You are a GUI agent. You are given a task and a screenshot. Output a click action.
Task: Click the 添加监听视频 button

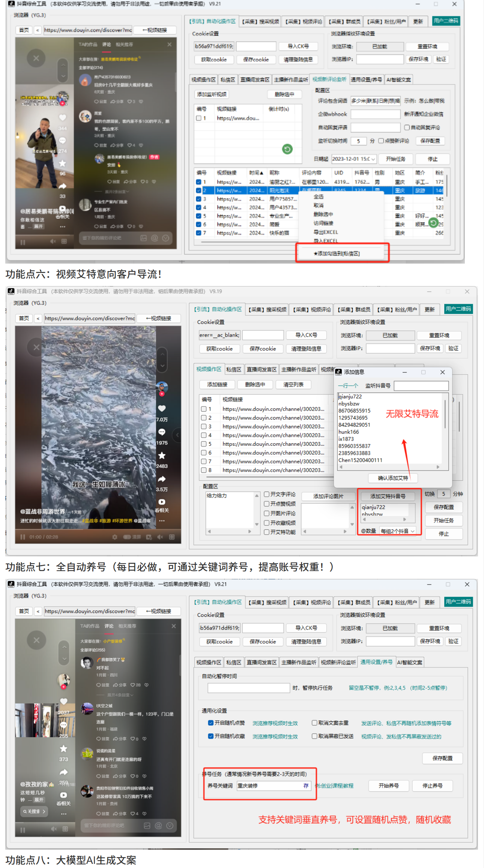point(212,94)
